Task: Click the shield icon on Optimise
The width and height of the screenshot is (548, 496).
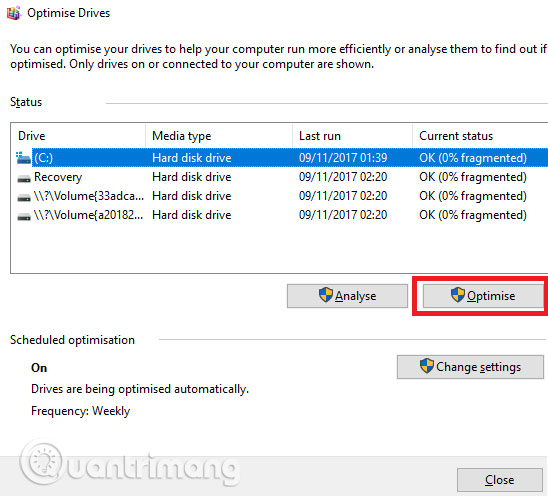Action: point(457,295)
